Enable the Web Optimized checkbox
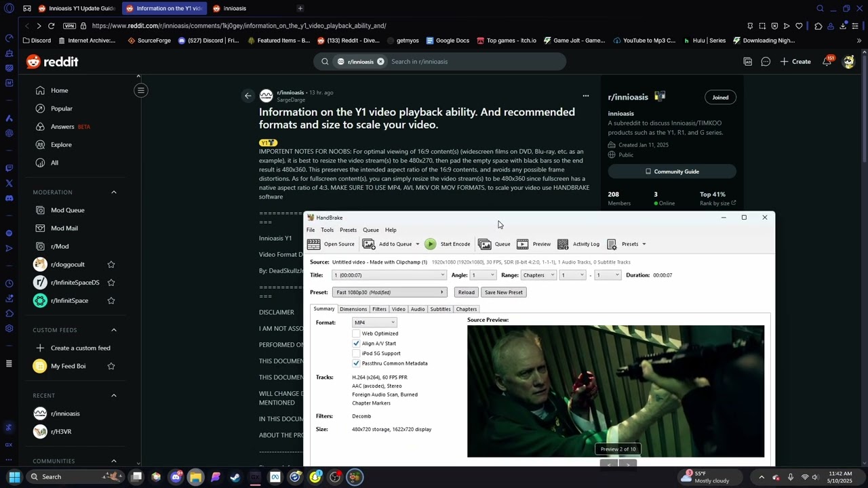 point(356,333)
